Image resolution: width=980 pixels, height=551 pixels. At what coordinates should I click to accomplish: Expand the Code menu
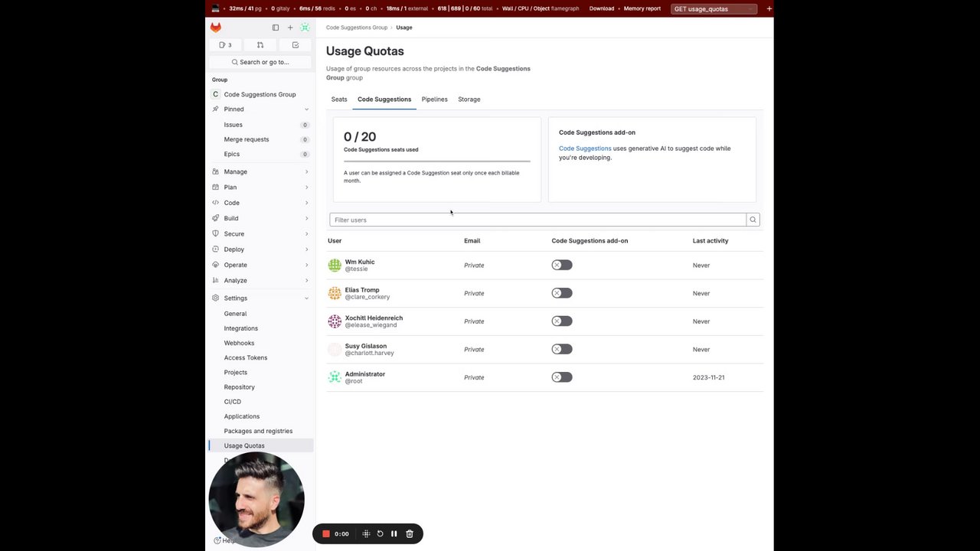260,203
